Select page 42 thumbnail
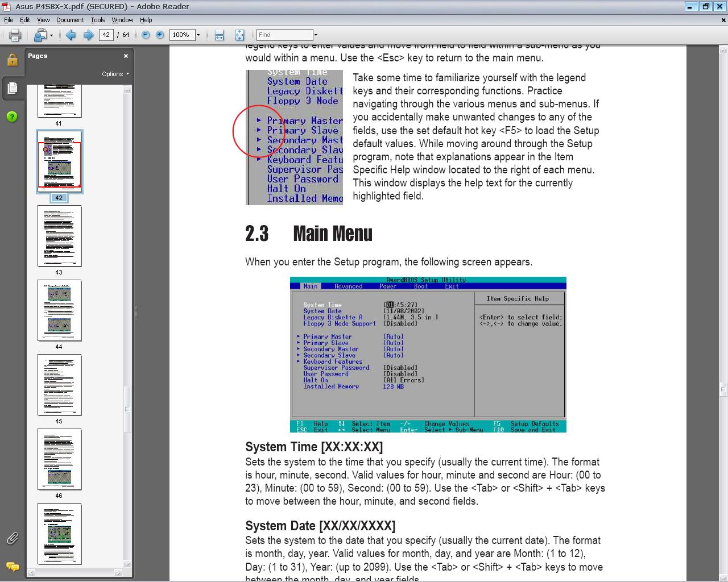728x582 pixels. [x=59, y=161]
